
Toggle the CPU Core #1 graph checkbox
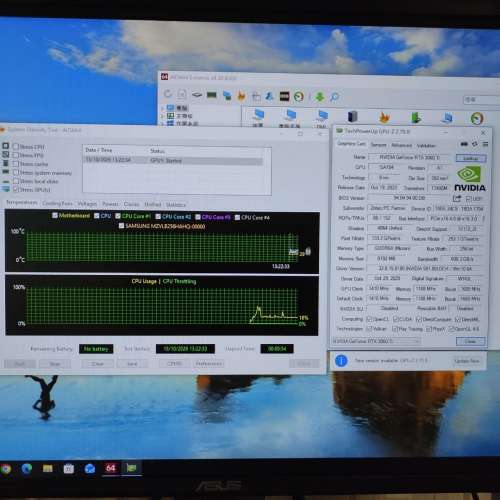click(x=118, y=216)
